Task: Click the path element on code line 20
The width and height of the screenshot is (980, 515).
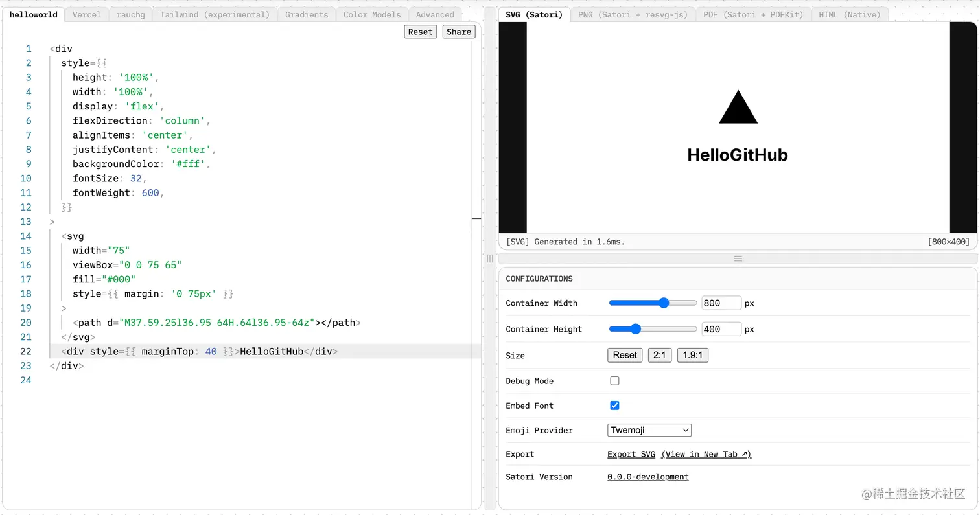Action: (x=216, y=323)
